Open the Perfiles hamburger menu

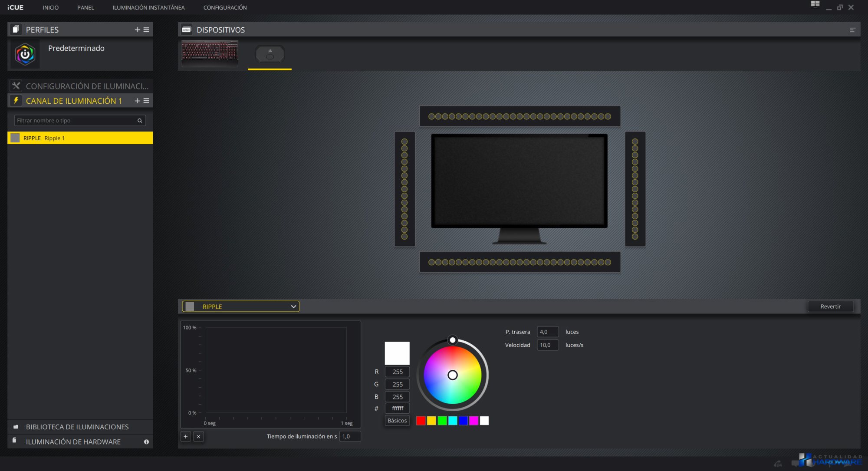pyautogui.click(x=146, y=30)
